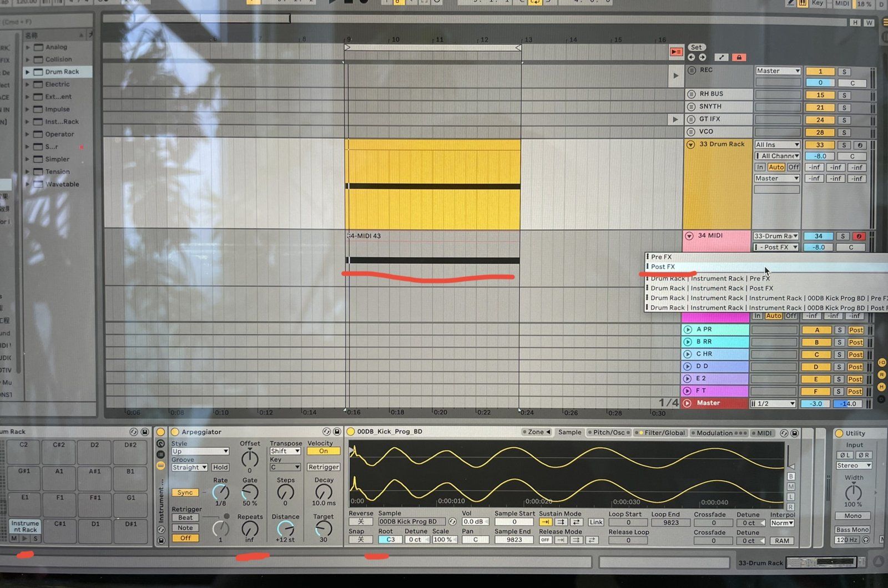The width and height of the screenshot is (888, 588).
Task: Click the Previous Locator arrow
Action: (x=692, y=57)
